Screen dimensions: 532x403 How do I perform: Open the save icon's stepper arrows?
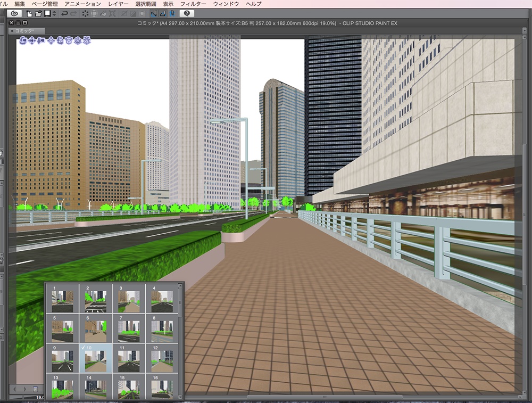54,14
